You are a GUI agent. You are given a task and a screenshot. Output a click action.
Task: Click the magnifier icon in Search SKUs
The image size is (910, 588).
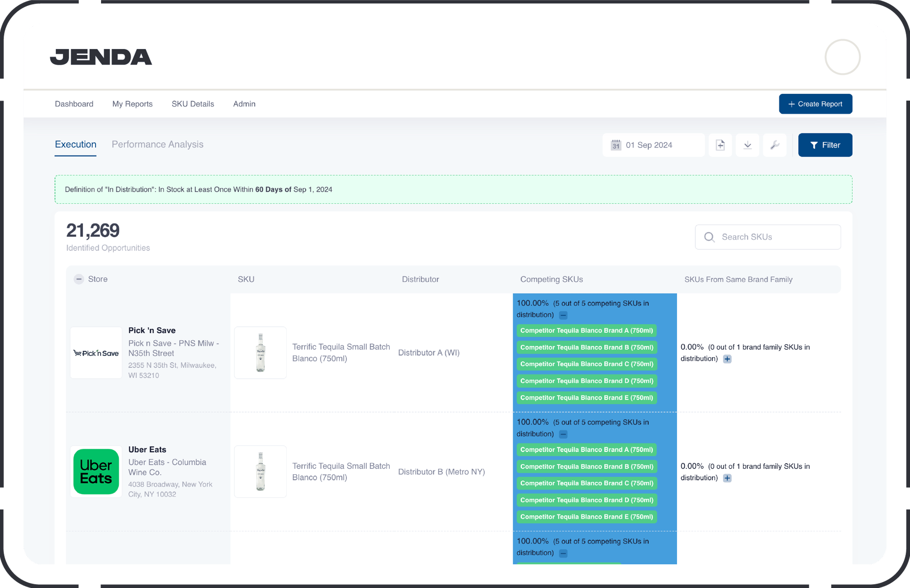pyautogui.click(x=709, y=237)
